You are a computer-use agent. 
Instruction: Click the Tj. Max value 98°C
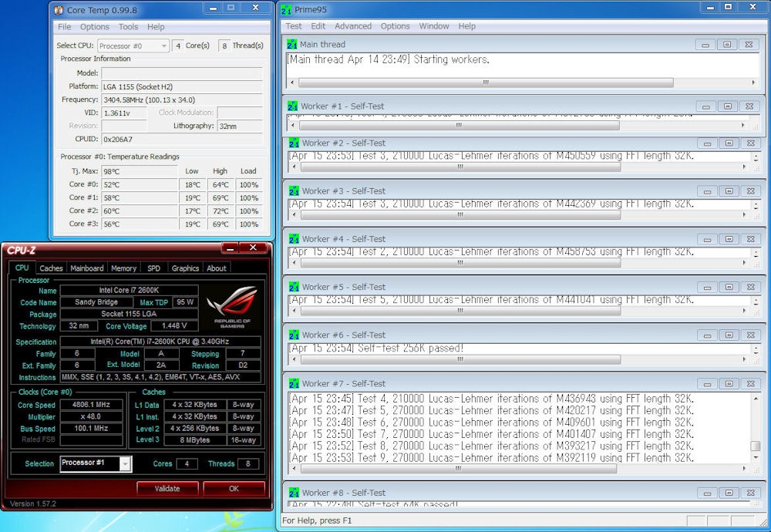point(140,172)
